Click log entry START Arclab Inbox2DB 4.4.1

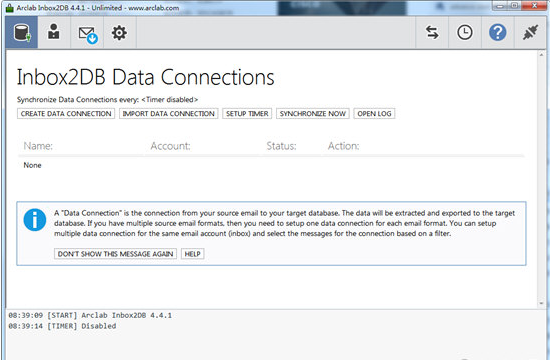(90, 315)
